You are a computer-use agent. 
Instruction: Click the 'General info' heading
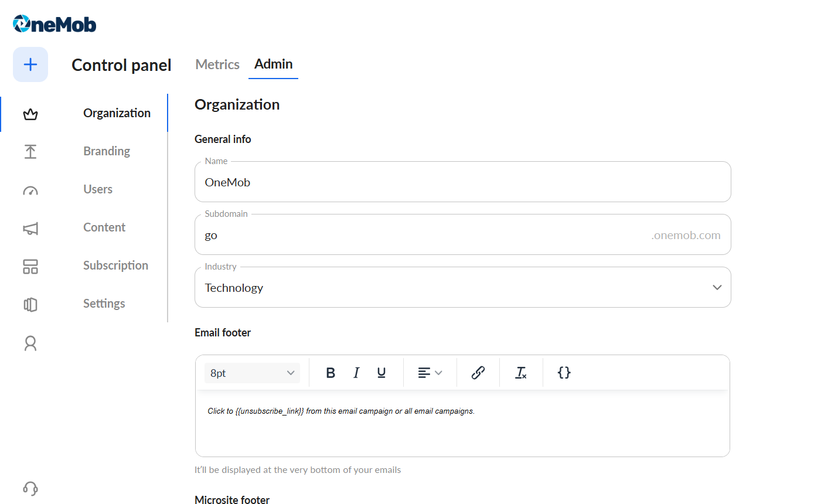point(223,139)
